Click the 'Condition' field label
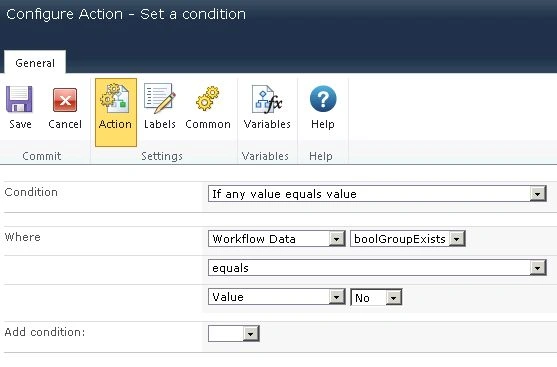557x367 pixels. [x=31, y=192]
